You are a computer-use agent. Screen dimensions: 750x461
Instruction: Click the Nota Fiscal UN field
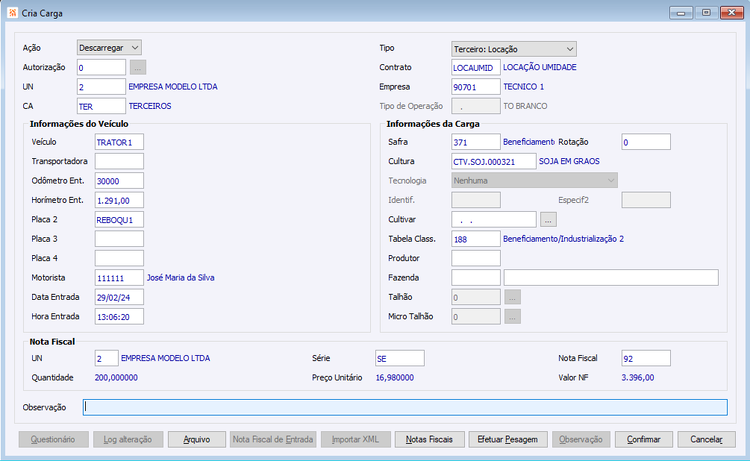coord(107,358)
